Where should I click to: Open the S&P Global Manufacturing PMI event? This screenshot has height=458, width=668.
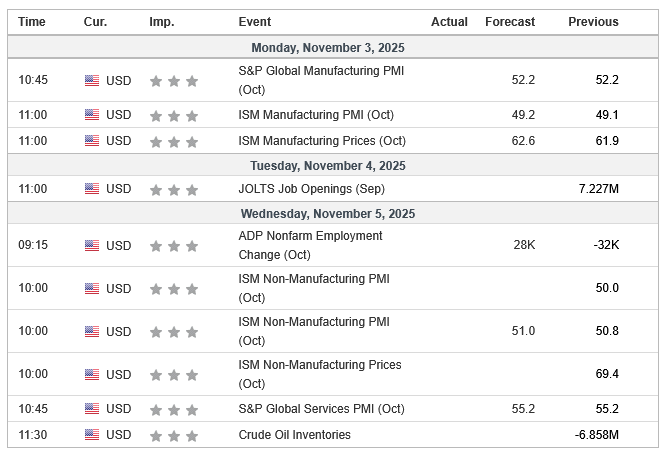[320, 80]
